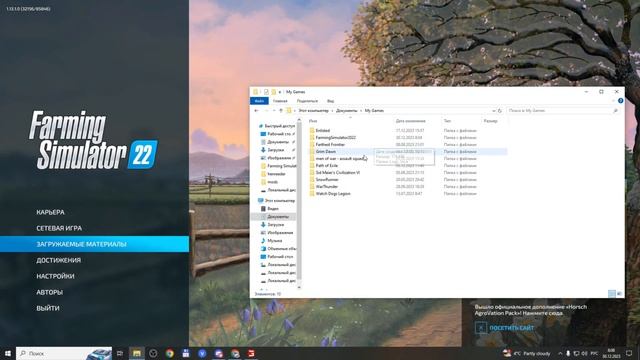
Task: Select ЗАГРУЖАЕМЫЕ МАТЕРИАЛЫ in game menu
Action: [94, 244]
